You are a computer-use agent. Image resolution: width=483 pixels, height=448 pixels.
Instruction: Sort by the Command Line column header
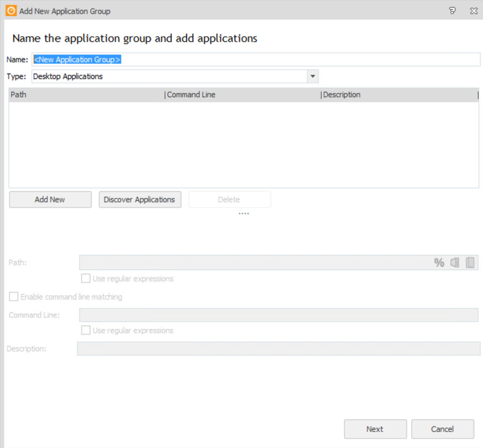pyautogui.click(x=192, y=94)
